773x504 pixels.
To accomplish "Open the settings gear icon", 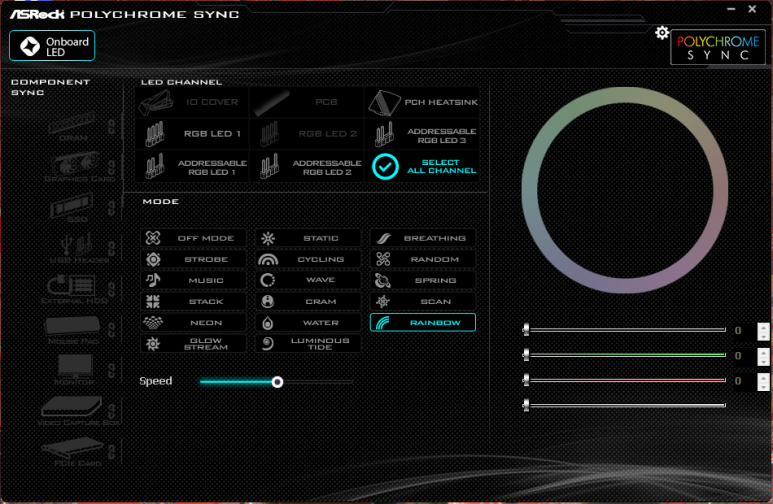I will pos(662,33).
